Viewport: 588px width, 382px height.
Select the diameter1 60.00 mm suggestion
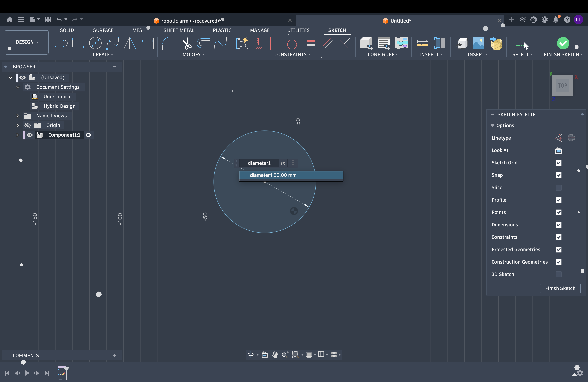tap(291, 175)
